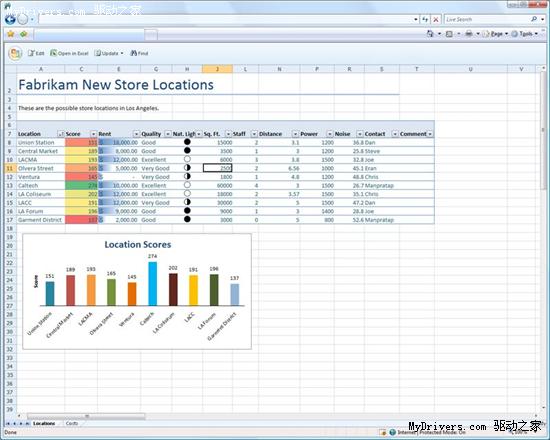The image size is (550, 440).
Task: Open the Comment column filter arrow
Action: pos(430,134)
